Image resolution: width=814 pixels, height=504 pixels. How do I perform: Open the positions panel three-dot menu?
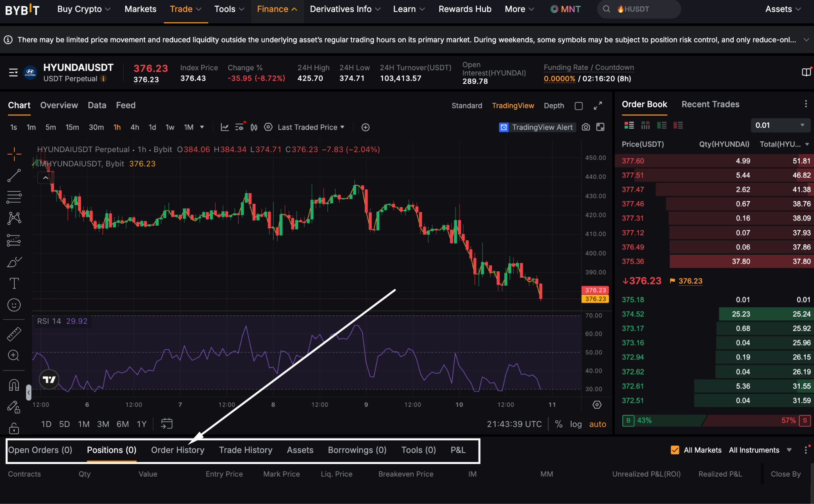pyautogui.click(x=806, y=450)
